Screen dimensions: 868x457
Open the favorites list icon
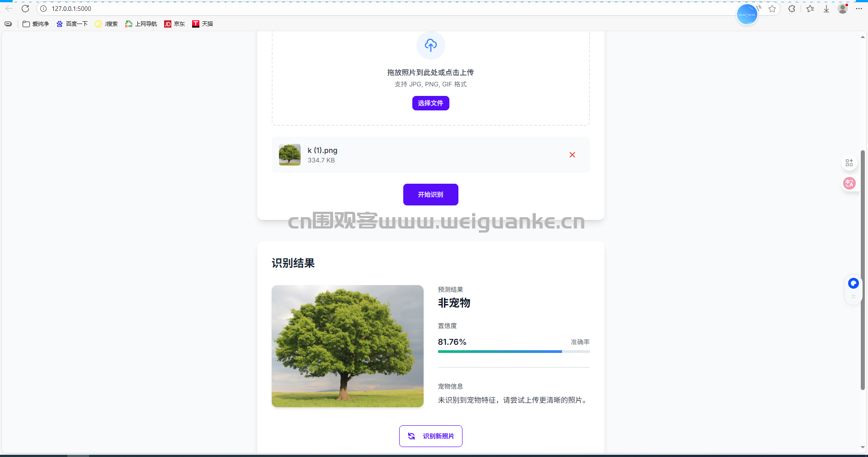pos(810,9)
